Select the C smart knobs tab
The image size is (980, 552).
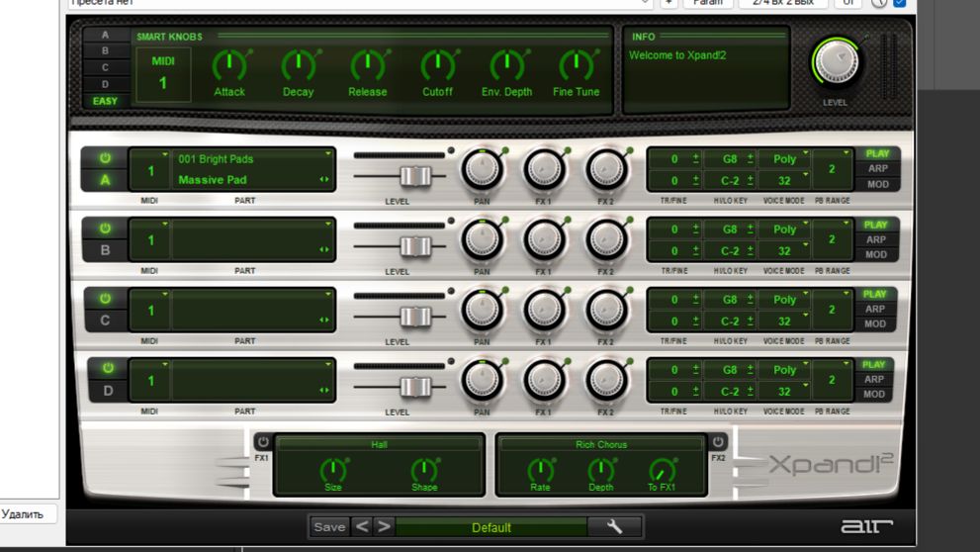105,67
